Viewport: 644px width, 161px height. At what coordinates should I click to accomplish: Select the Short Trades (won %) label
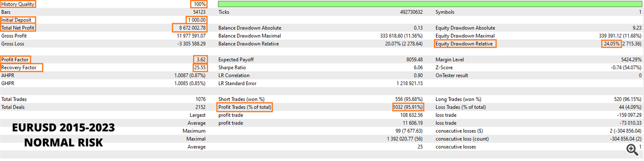241,99
